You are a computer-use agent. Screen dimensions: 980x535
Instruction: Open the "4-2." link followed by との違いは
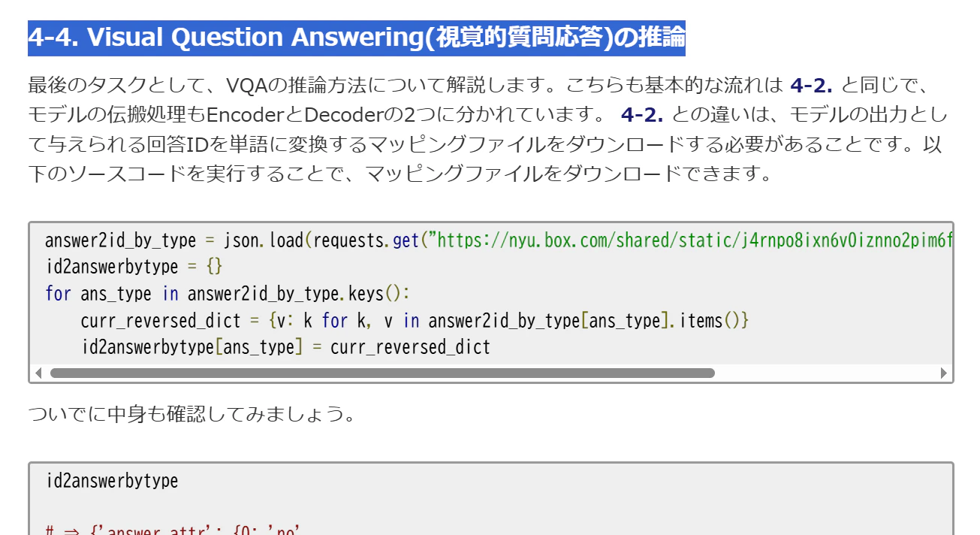[643, 115]
